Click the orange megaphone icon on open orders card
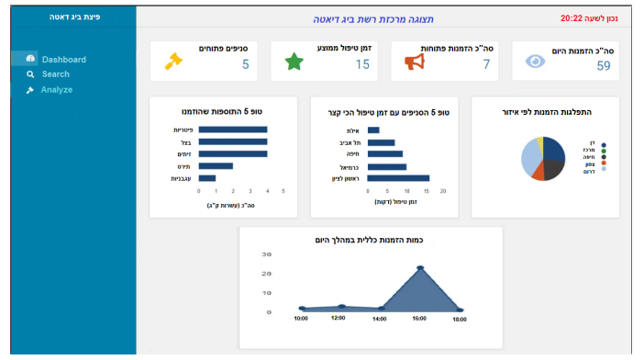The height and width of the screenshot is (360, 644). 415,62
